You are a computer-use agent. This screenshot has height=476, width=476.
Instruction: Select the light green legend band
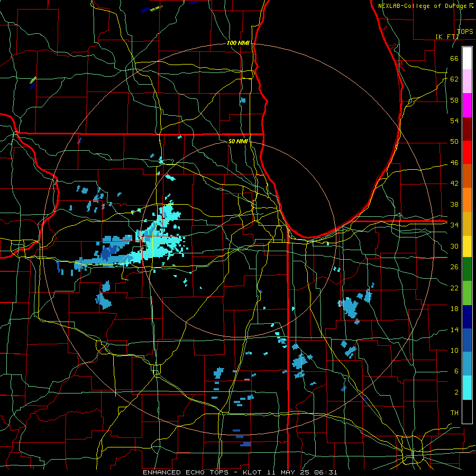click(x=467, y=293)
